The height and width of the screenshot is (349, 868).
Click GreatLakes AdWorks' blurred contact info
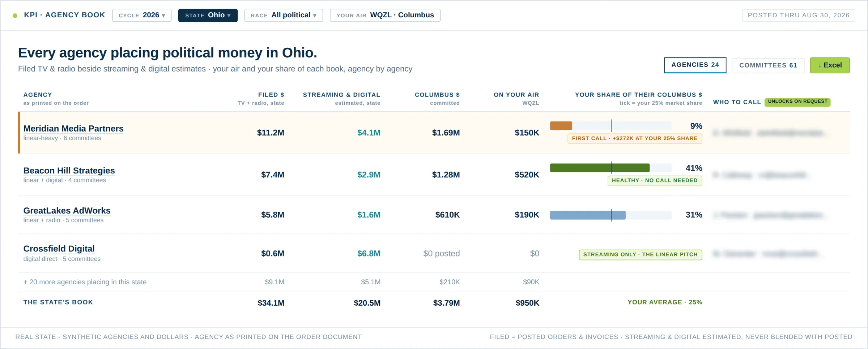click(x=770, y=215)
